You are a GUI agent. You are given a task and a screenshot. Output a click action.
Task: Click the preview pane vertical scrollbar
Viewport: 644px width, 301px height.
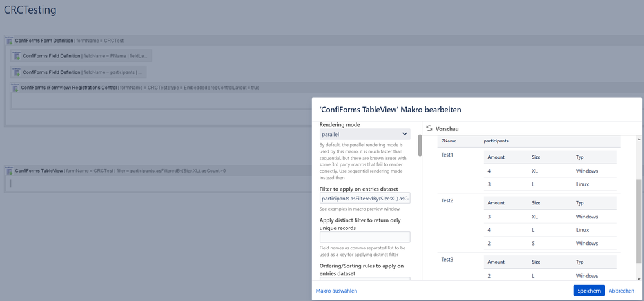(639, 221)
